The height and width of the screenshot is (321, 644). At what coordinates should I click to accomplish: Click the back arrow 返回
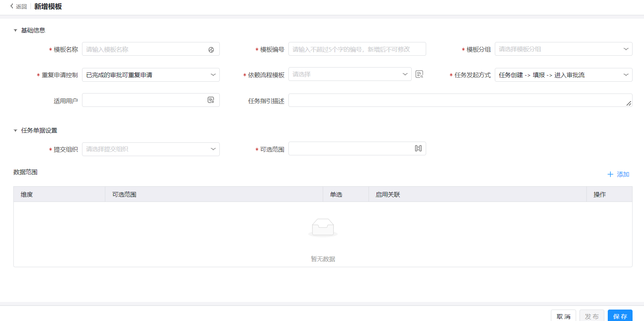18,6
